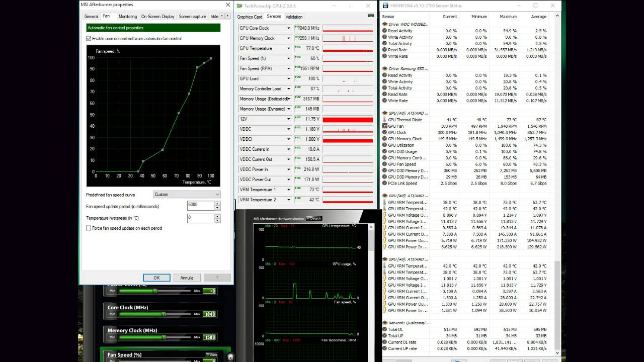Click GPU D3D Usage row icon
644x362 pixels.
point(385,151)
